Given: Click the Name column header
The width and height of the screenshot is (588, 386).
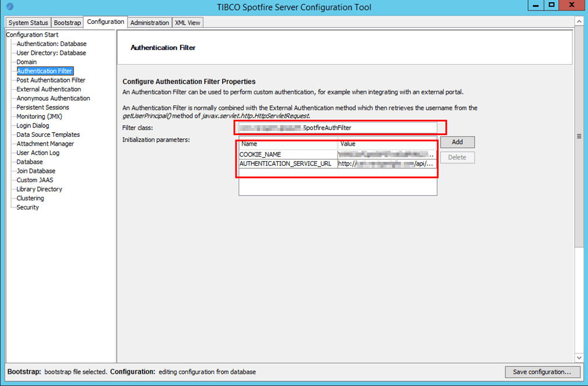Looking at the screenshot, I should point(288,144).
